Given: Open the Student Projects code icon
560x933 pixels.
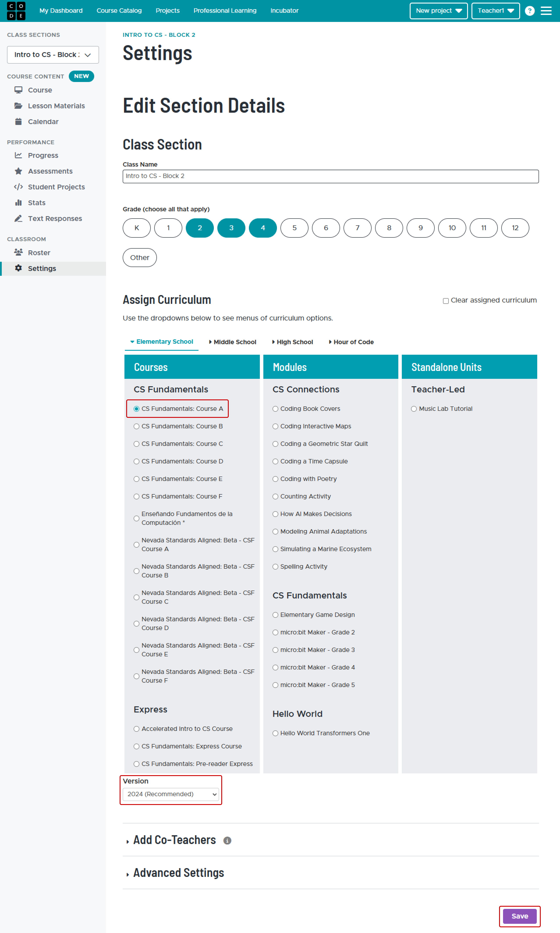Looking at the screenshot, I should [x=18, y=187].
